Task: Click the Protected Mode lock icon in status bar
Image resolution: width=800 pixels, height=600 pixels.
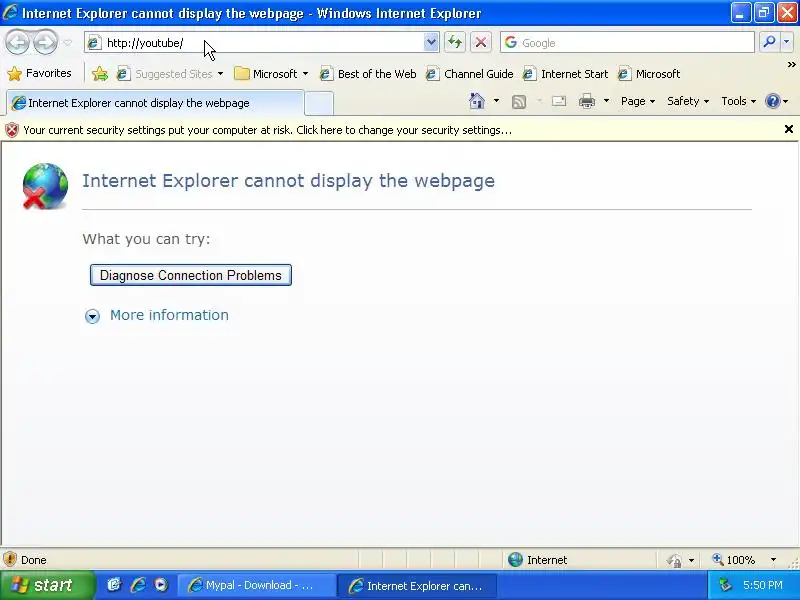Action: coord(674,560)
